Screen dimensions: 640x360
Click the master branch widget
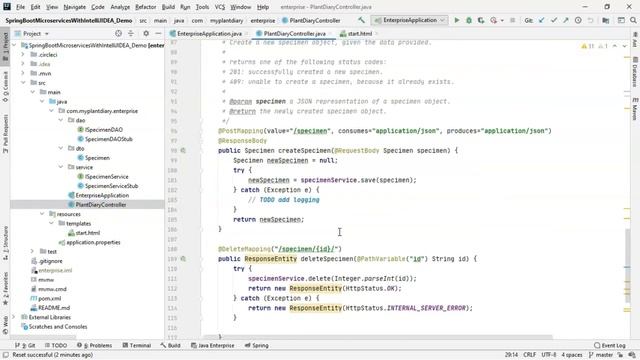click(601, 355)
